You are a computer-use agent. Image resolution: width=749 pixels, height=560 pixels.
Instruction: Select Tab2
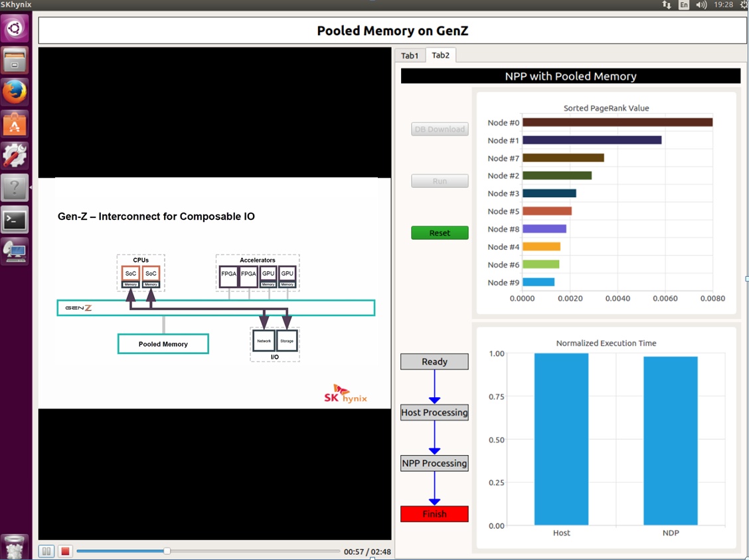(440, 55)
